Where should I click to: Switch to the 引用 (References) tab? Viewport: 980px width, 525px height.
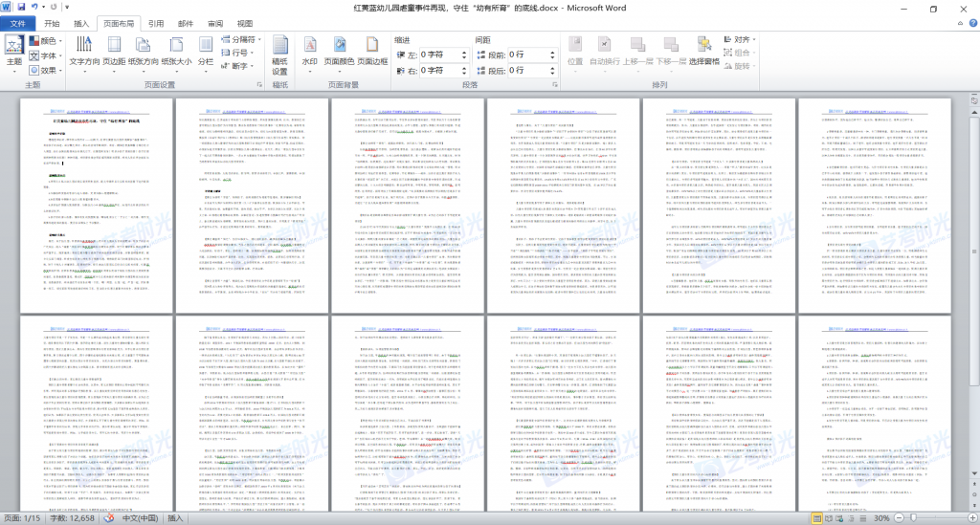156,23
